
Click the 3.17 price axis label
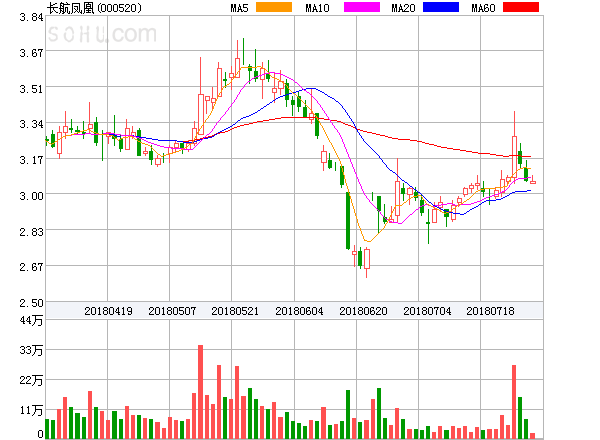tap(31, 160)
